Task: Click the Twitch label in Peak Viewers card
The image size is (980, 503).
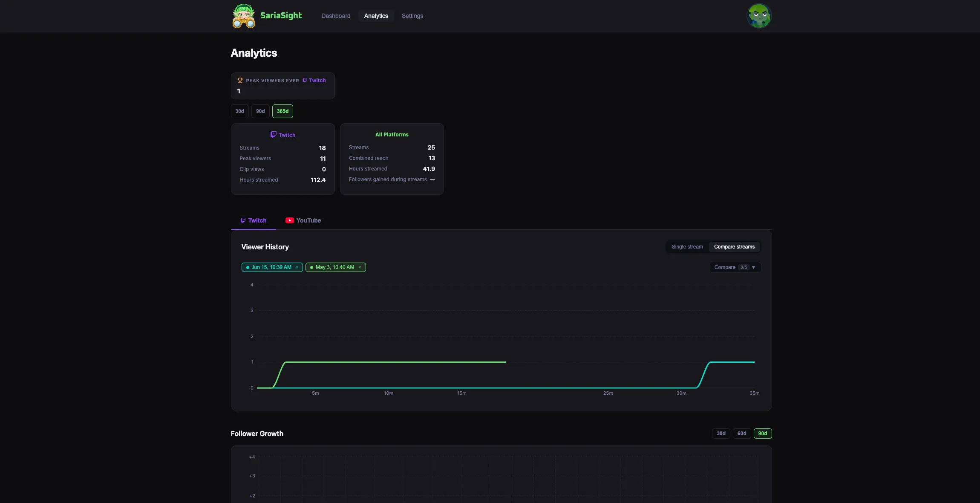Action: pyautogui.click(x=317, y=80)
